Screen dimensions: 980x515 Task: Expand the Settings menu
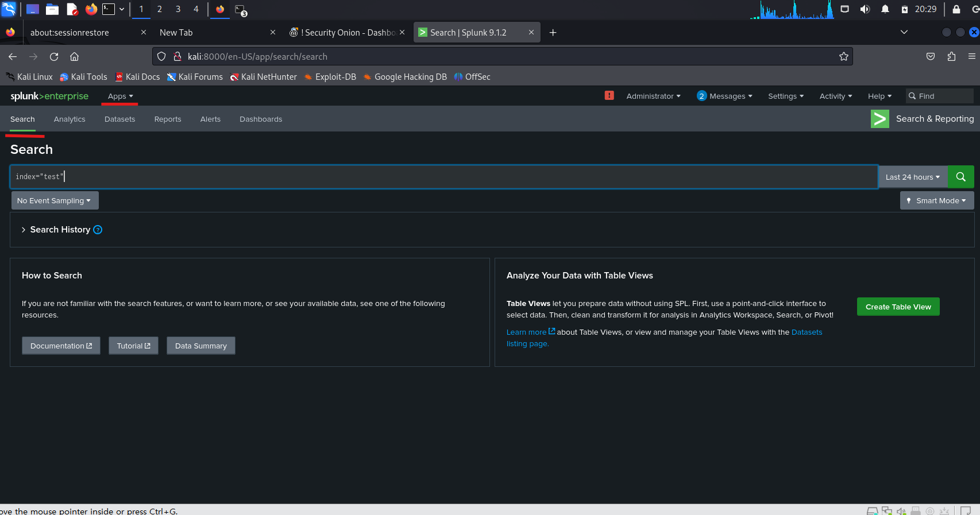coord(786,96)
